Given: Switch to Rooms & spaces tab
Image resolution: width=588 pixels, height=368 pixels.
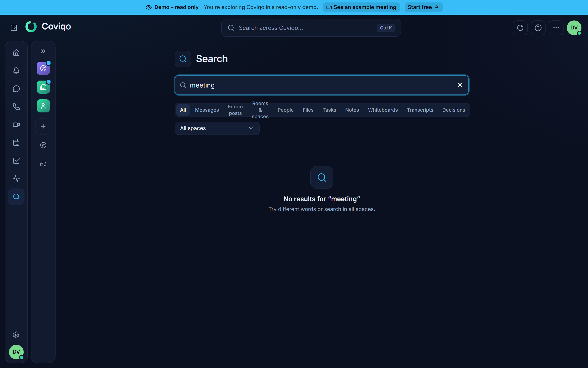Looking at the screenshot, I should click(260, 110).
